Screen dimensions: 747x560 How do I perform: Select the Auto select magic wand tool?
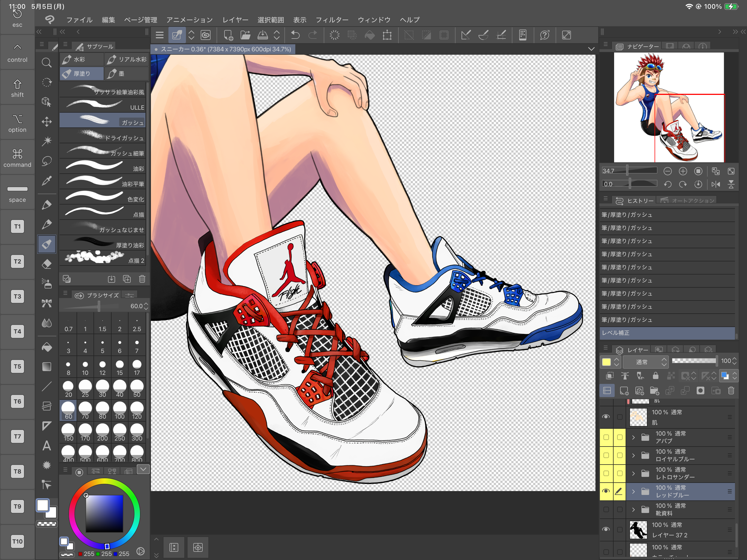[46, 141]
